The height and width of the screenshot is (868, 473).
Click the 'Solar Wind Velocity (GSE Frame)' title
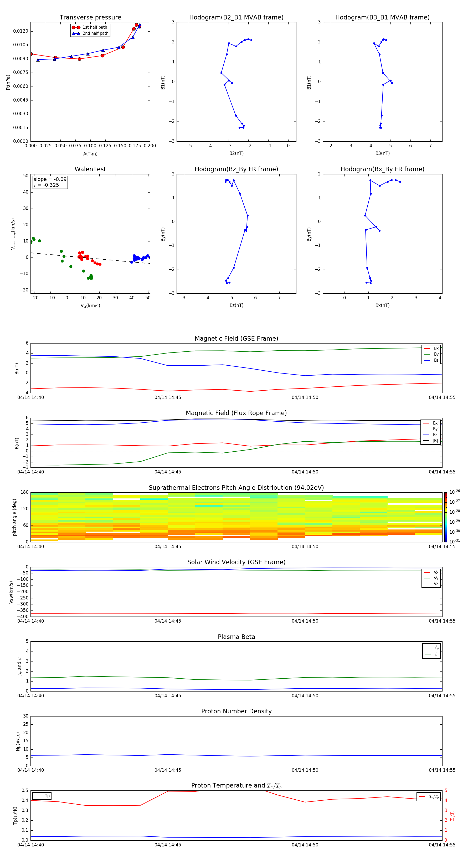click(x=236, y=562)
